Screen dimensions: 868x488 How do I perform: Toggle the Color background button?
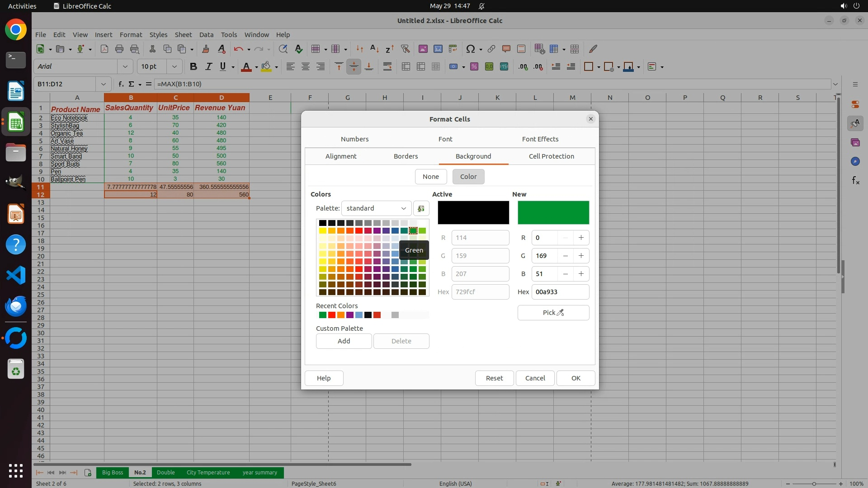(468, 177)
